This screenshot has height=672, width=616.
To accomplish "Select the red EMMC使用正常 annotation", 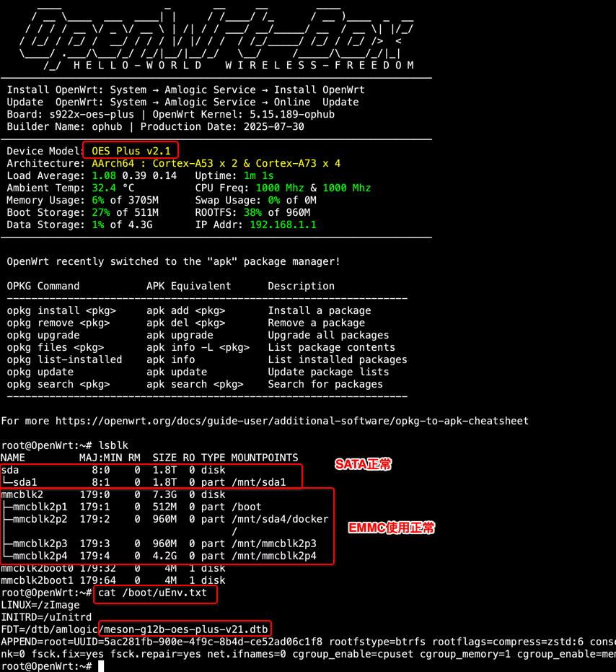I will 390,528.
